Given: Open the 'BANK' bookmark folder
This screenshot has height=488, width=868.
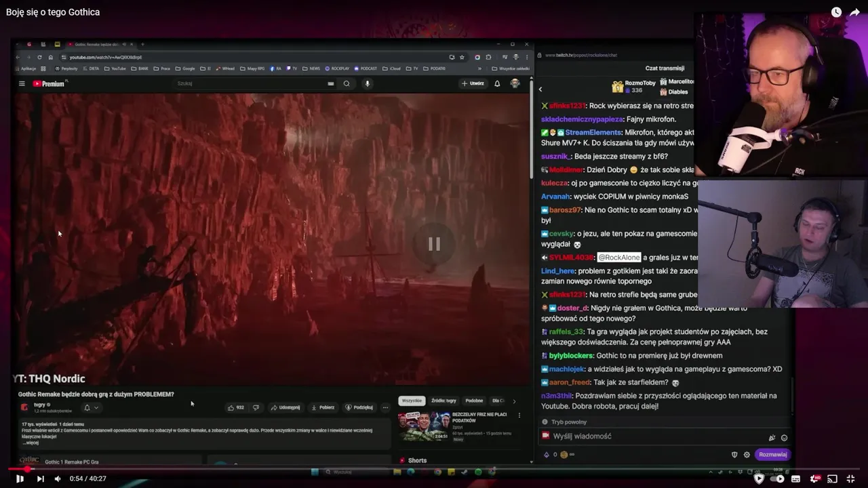Looking at the screenshot, I should [139, 68].
